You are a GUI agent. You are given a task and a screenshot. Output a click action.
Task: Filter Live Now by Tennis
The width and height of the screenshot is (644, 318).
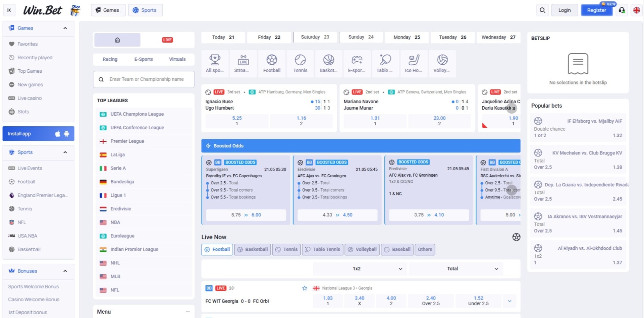click(286, 249)
